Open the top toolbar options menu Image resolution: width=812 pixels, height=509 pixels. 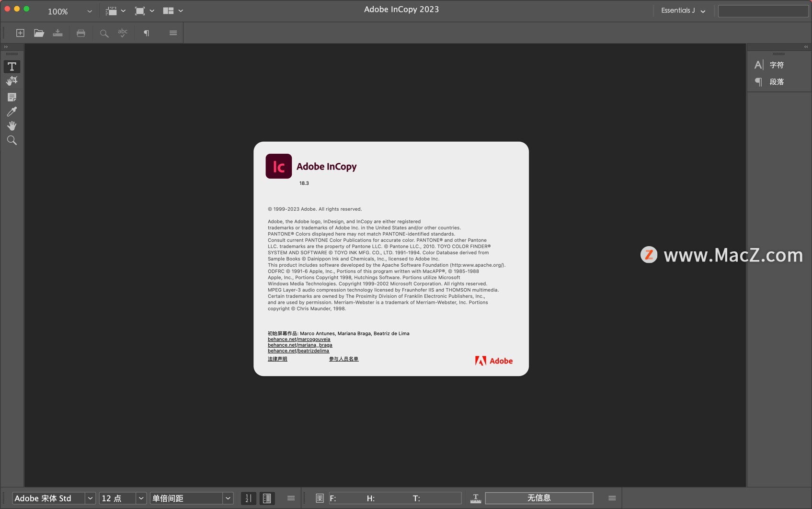coord(173,33)
